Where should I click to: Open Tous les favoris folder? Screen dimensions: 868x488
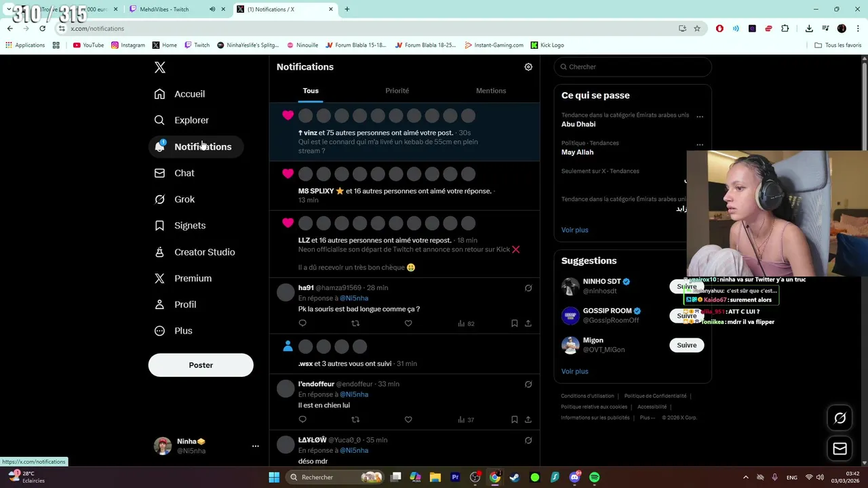tap(838, 45)
